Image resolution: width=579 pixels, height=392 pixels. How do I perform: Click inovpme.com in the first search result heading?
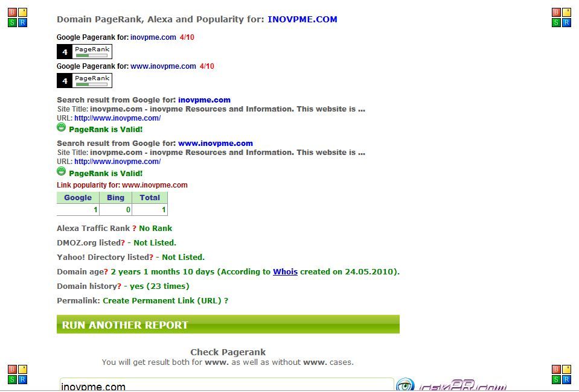click(x=204, y=100)
